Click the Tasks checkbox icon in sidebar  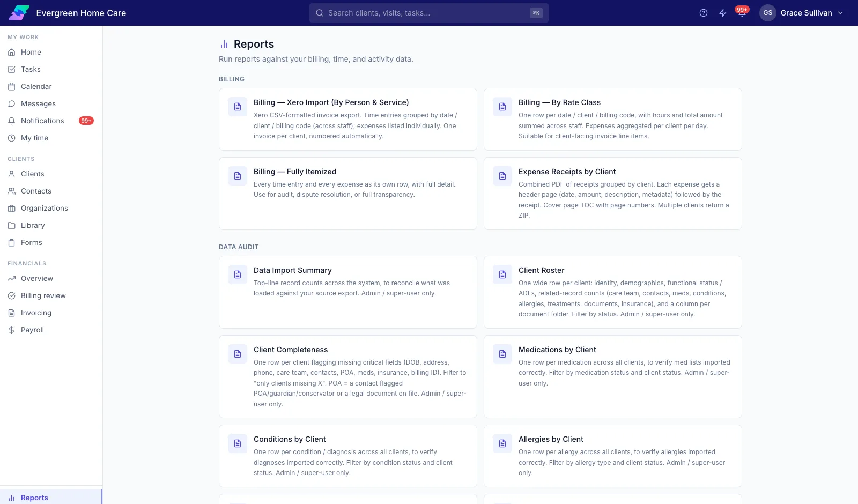(x=11, y=69)
